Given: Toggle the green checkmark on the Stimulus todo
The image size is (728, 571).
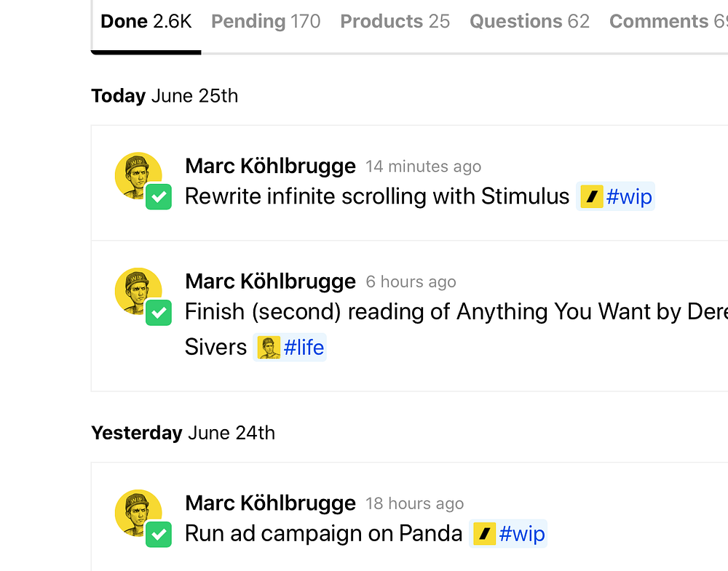Looking at the screenshot, I should click(x=159, y=197).
